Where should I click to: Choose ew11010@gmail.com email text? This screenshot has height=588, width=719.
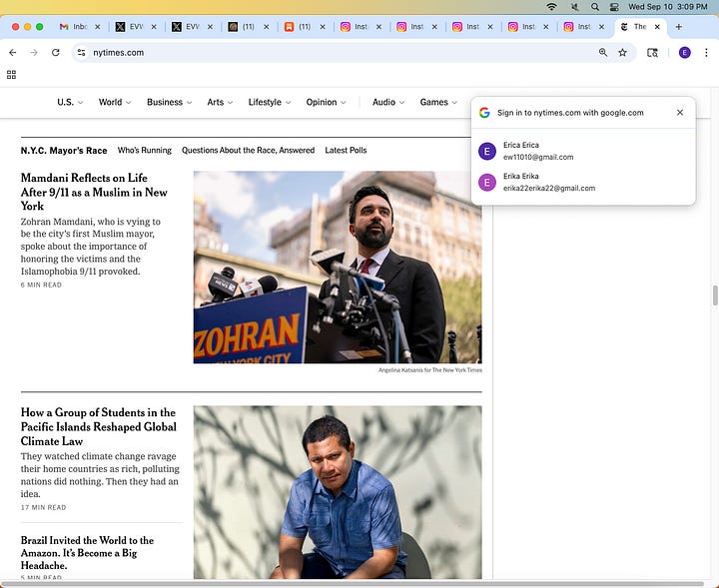538,157
